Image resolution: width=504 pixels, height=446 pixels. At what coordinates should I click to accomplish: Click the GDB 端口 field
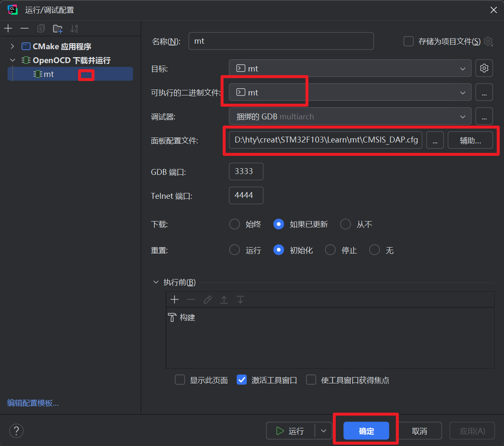[246, 171]
